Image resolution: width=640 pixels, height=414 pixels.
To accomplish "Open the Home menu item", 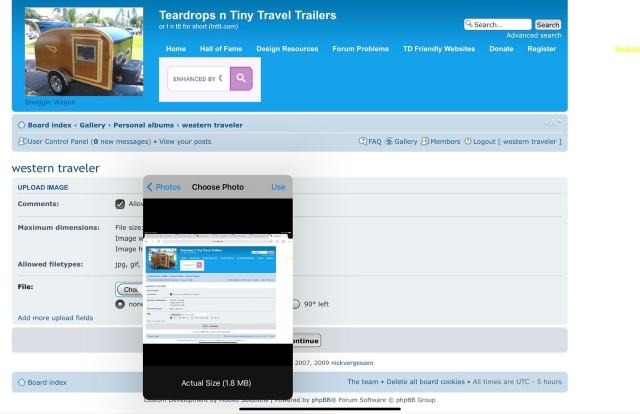I will [176, 49].
